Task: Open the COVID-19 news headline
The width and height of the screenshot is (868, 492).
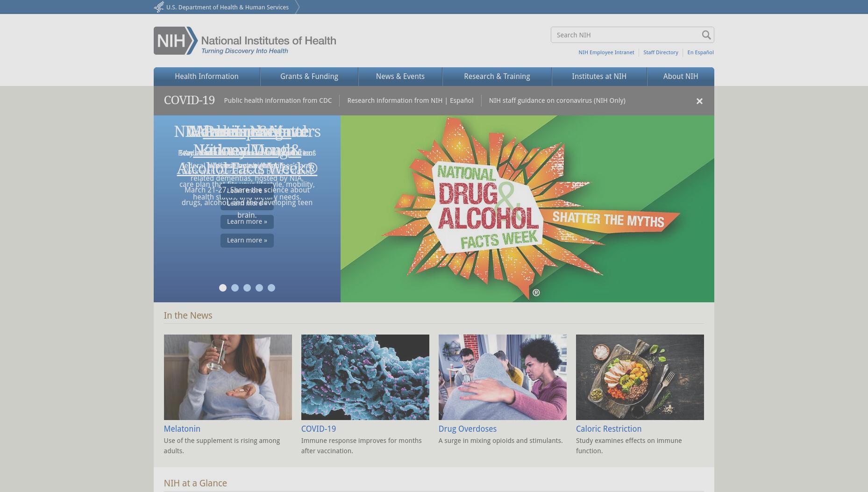Action: tap(319, 429)
